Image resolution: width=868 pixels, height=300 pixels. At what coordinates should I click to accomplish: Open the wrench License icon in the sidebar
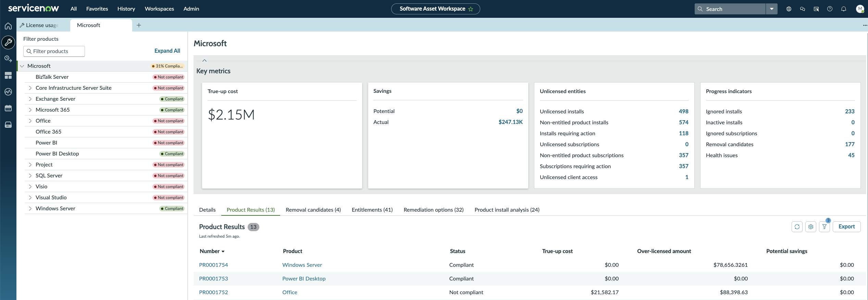pos(8,42)
